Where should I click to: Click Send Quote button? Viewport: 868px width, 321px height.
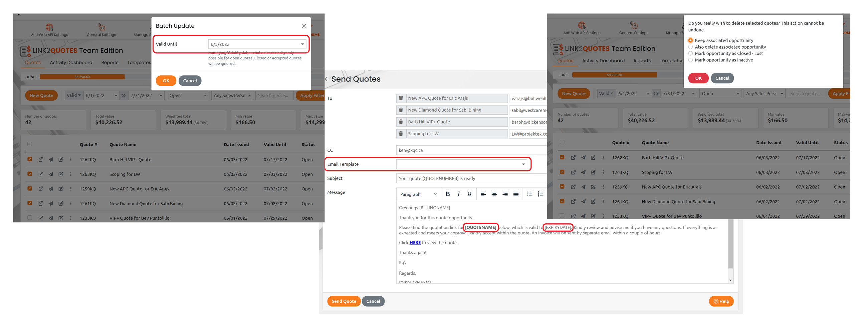tap(344, 301)
